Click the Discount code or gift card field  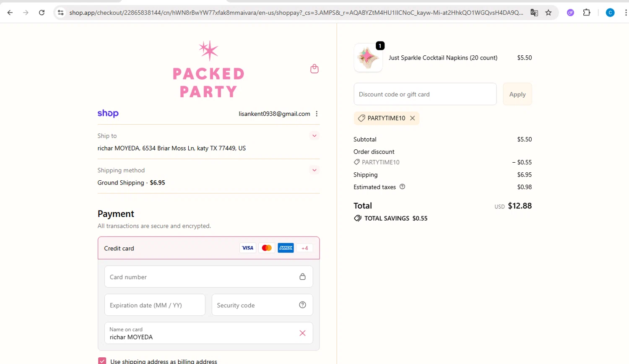[x=425, y=94]
